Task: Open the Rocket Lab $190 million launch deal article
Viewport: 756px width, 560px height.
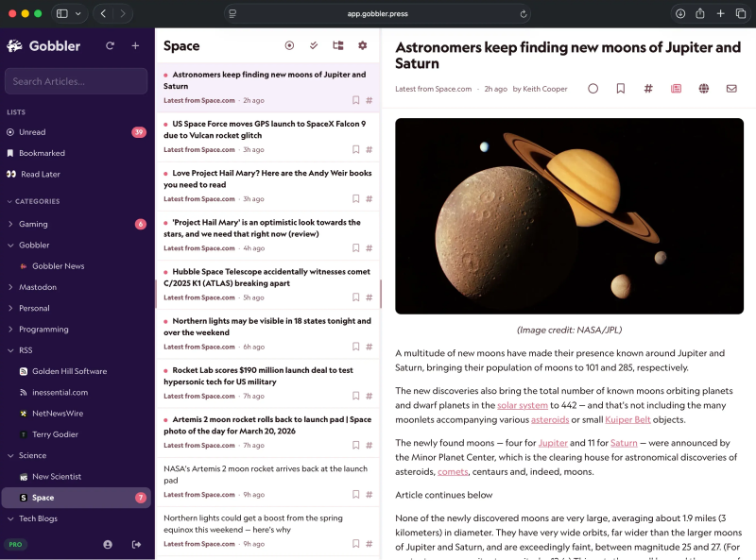Action: click(267, 382)
